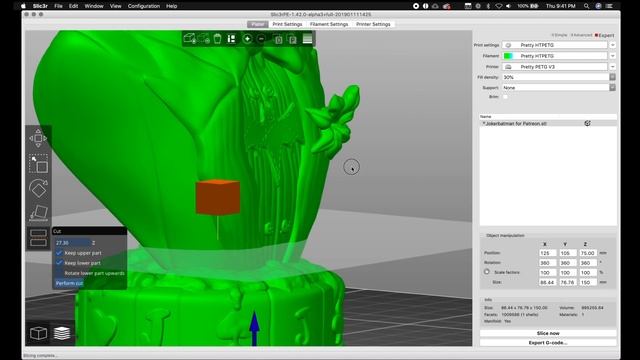Open the macOS Spotlight search icon

pos(586,6)
